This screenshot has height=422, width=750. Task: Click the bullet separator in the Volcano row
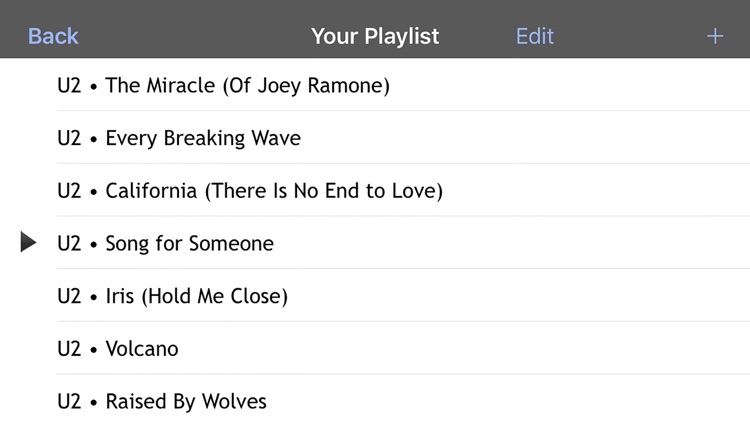[93, 350]
